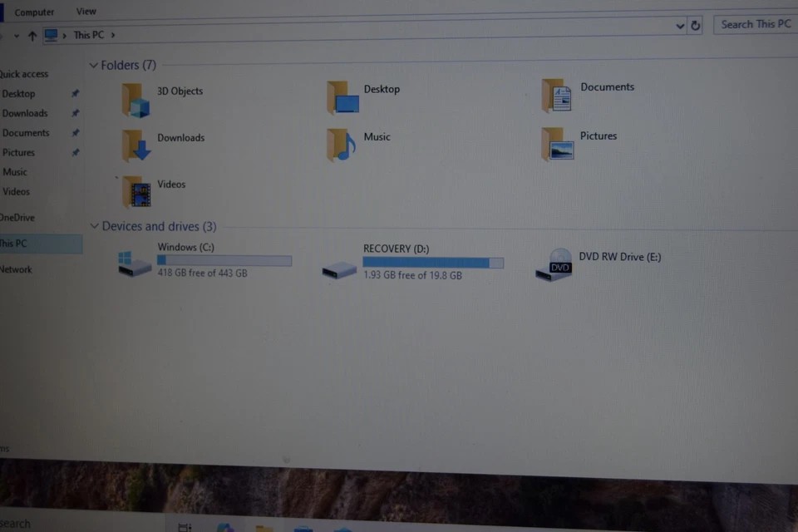Open the recent locations dropdown arrow
Screen dimensions: 798x532
17,36
